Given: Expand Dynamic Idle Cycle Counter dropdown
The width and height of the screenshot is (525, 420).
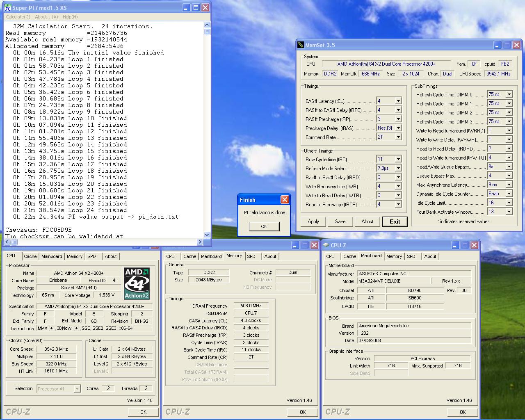Looking at the screenshot, I should click(x=509, y=194).
